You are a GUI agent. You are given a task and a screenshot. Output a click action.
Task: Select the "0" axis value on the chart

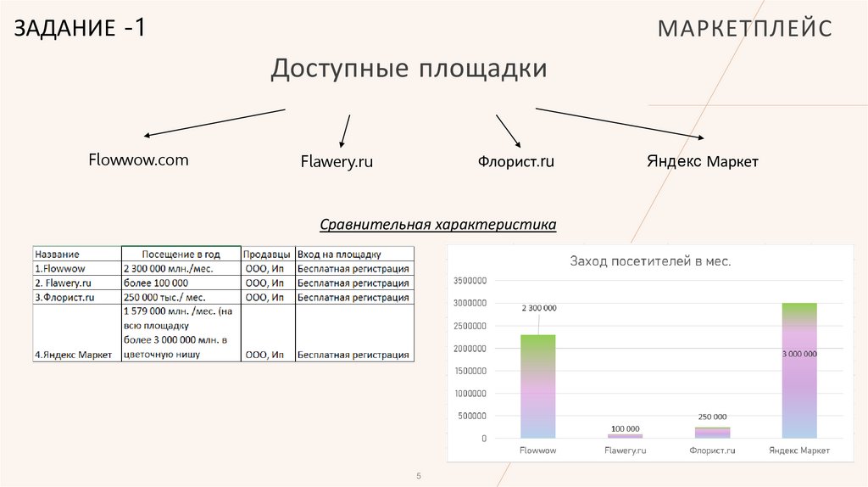[x=484, y=439]
